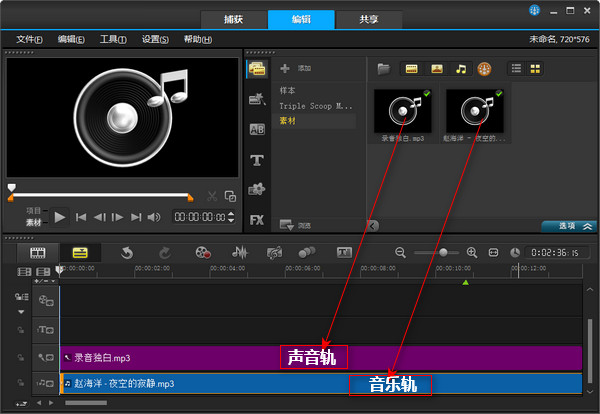Switch to storyboard view
Image resolution: width=600 pixels, height=414 pixels.
(x=38, y=253)
